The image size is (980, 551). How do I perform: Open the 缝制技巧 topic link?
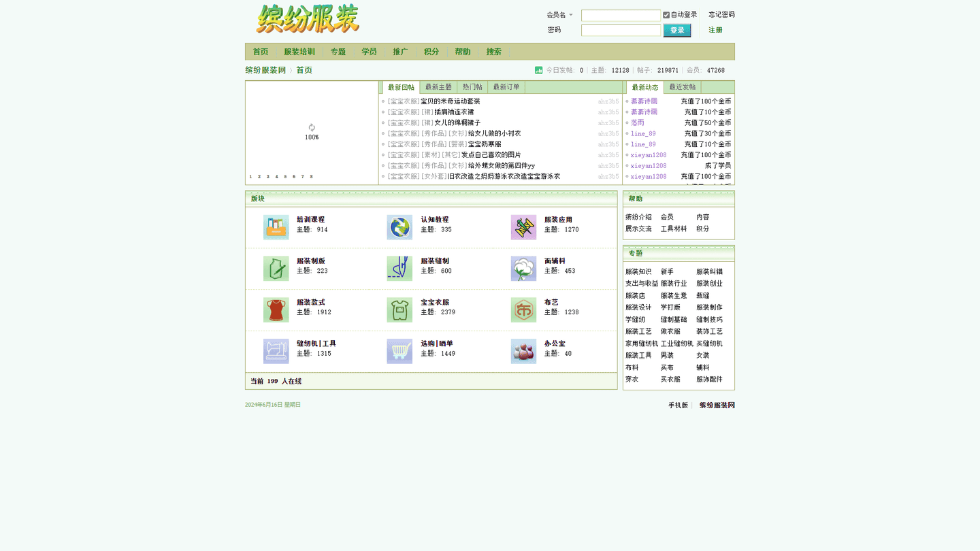point(710,320)
